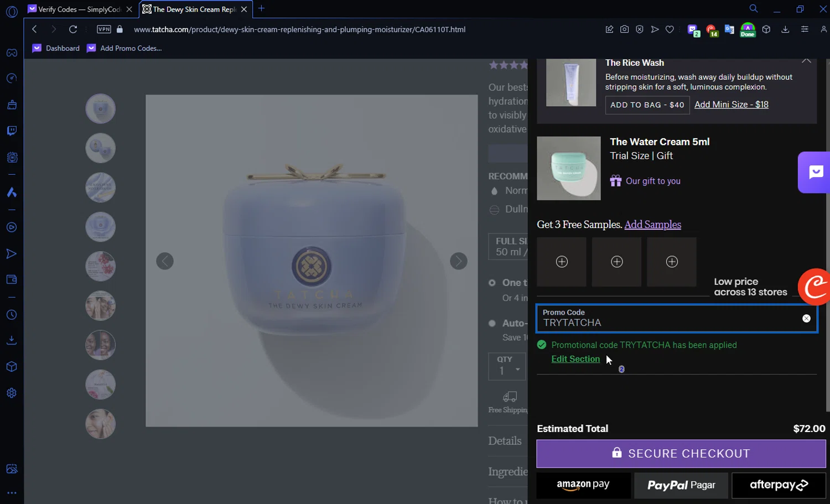The image size is (830, 504).
Task: Click Add Mini Size $18 link
Action: click(x=732, y=105)
